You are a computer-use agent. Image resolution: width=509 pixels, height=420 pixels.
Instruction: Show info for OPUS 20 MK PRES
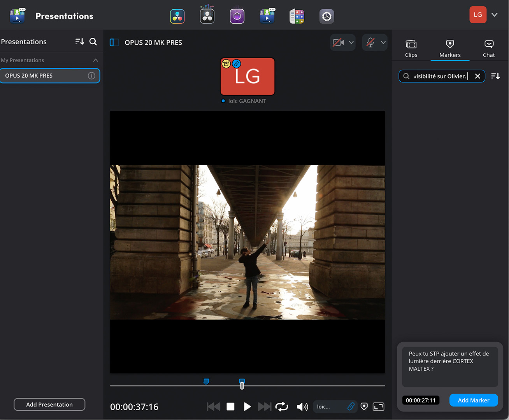click(x=91, y=76)
